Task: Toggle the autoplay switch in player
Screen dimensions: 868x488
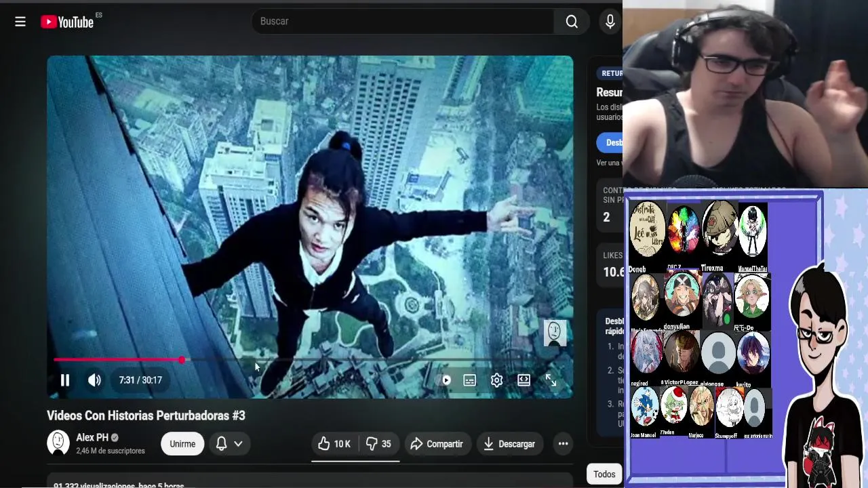Action: point(446,380)
